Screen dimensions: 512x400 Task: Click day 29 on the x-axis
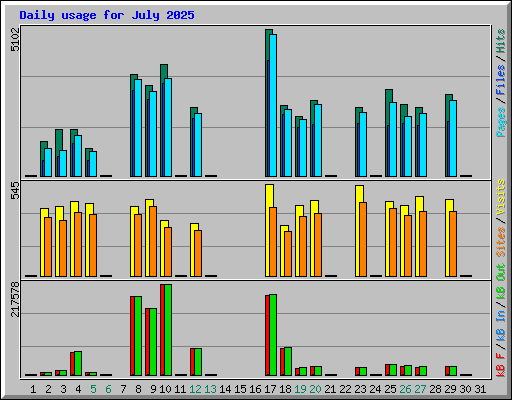pyautogui.click(x=450, y=389)
